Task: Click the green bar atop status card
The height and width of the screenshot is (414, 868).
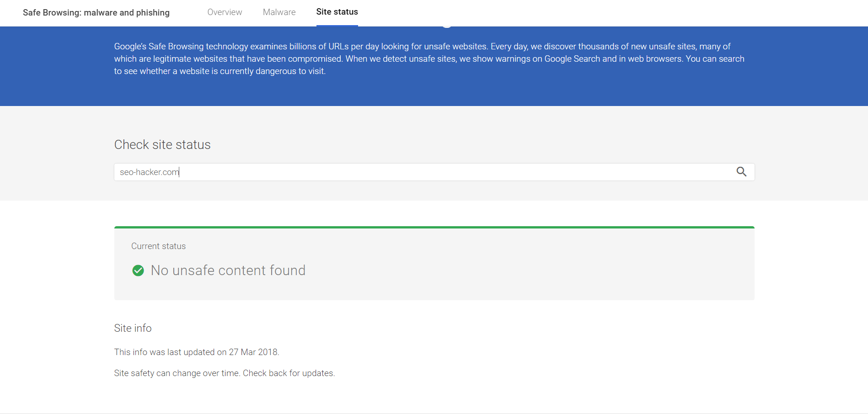Action: click(434, 227)
